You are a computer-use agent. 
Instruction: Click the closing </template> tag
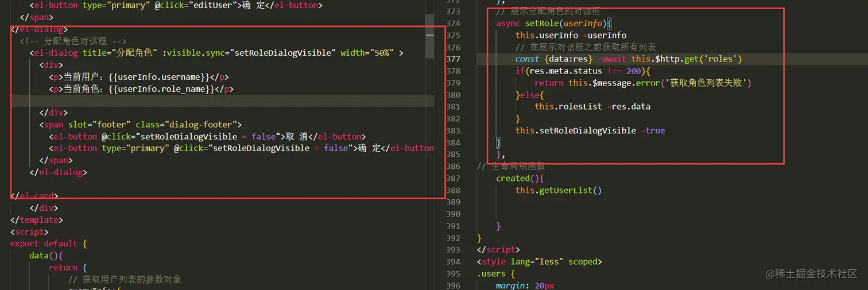(x=37, y=220)
